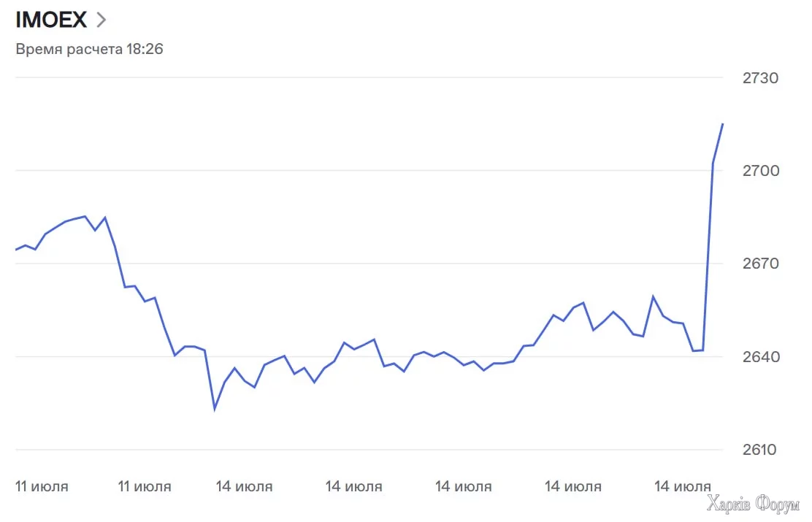This screenshot has height=522, width=812.
Task: Select the 2730 y-axis label
Action: pos(760,78)
